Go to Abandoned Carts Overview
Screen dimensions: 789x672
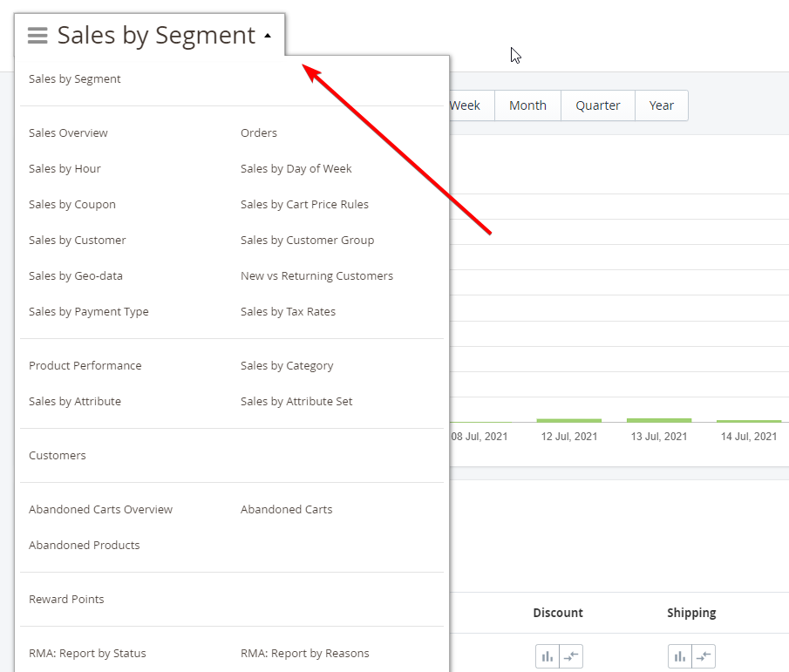(100, 510)
